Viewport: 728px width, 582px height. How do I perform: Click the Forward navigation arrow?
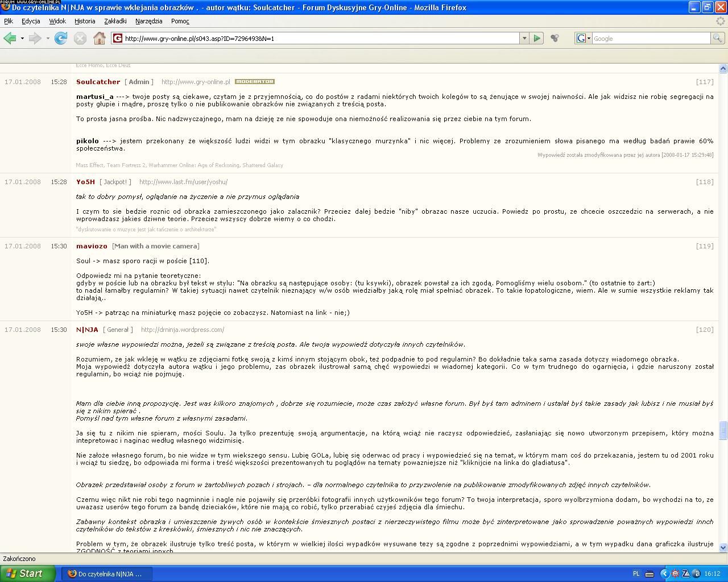pyautogui.click(x=35, y=38)
